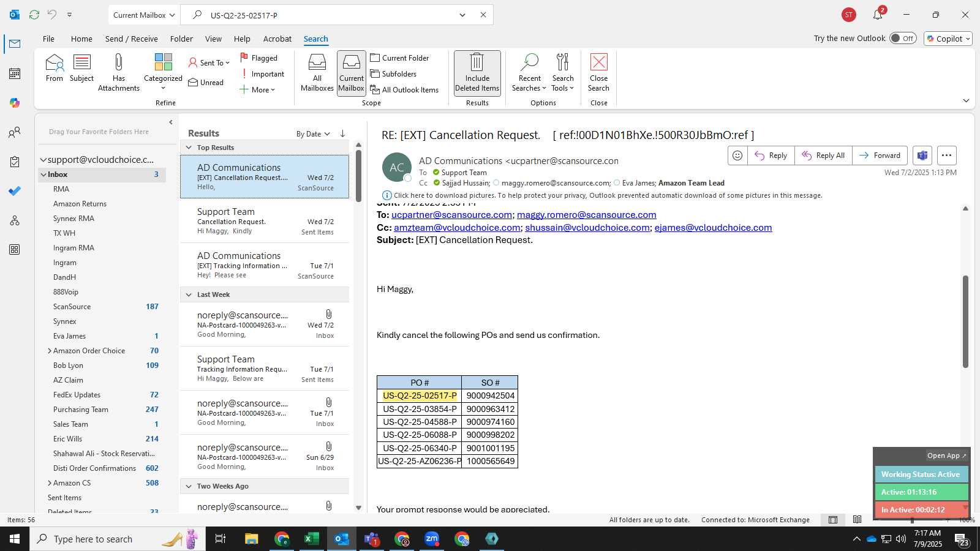Filter results with Has Attachments
The height and width of the screenshot is (551, 980).
[119, 72]
